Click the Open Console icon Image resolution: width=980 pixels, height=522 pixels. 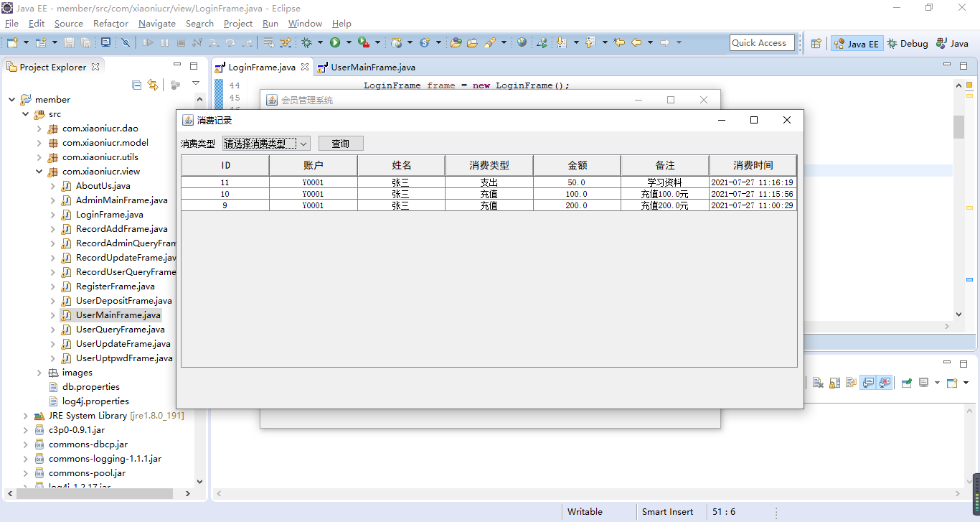click(x=952, y=383)
